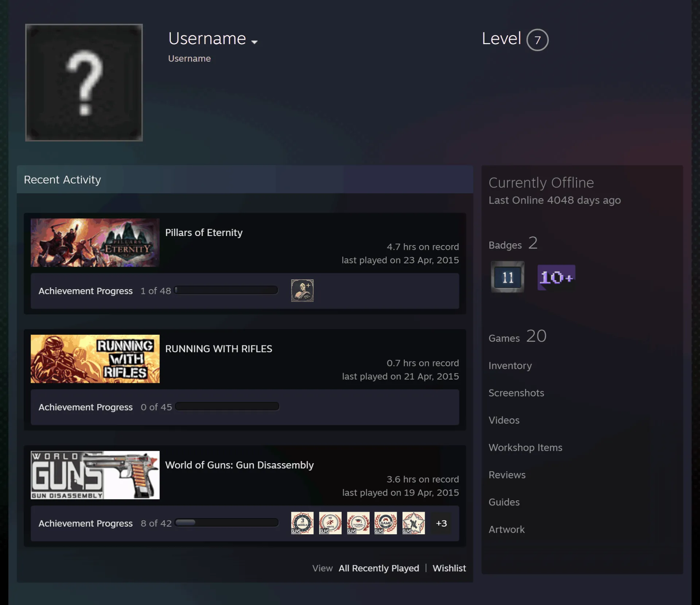700x605 pixels.
Task: Click the "4.7 hrs on record" text
Action: (423, 247)
